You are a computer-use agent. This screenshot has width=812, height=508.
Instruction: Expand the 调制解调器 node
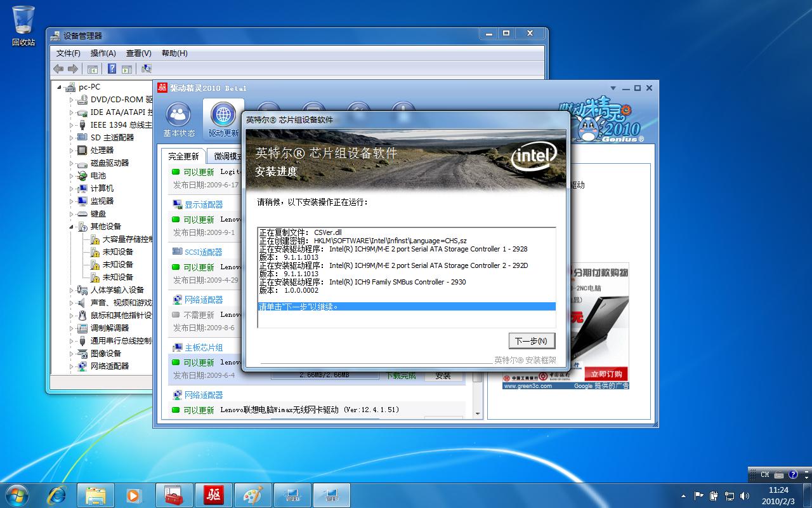pos(72,328)
